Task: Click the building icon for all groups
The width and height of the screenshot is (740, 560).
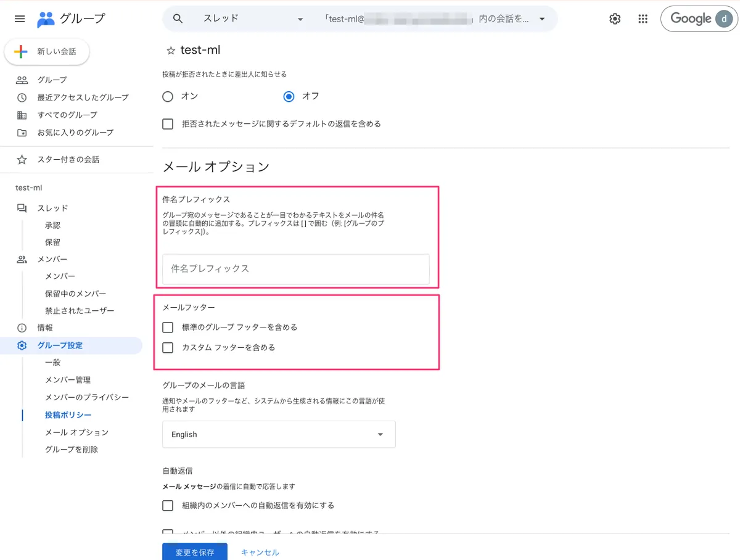Action: coord(22,115)
